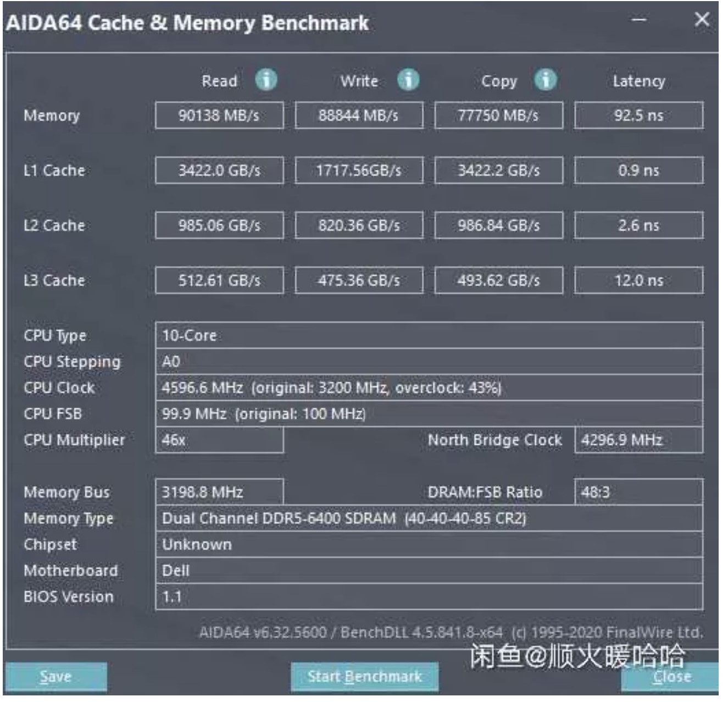Click the Write info icon
Screen dimensions: 728x702
pyautogui.click(x=408, y=80)
